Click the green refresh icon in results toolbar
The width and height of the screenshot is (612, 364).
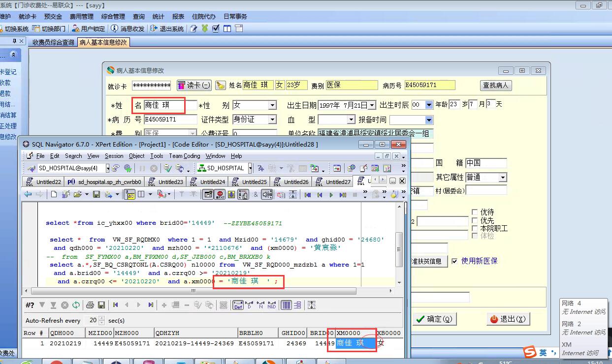coord(76,305)
